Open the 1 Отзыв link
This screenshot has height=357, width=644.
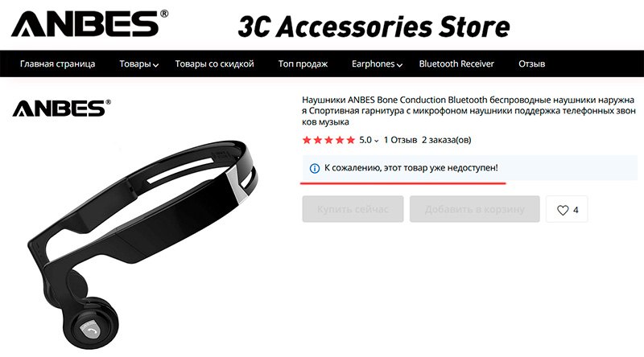[x=400, y=141]
